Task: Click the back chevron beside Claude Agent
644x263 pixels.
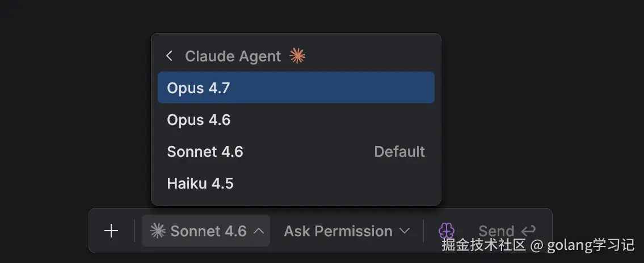Action: pyautogui.click(x=169, y=56)
